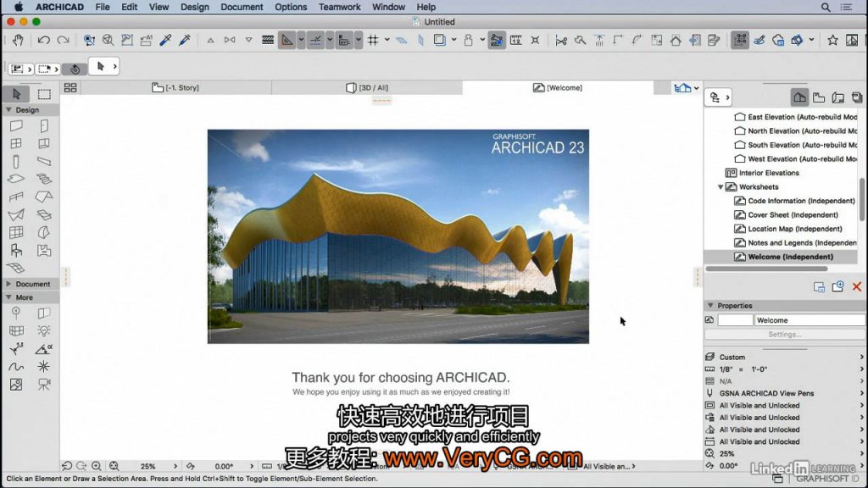The height and width of the screenshot is (488, 868).
Task: Open the Apple menu
Action: 19,7
